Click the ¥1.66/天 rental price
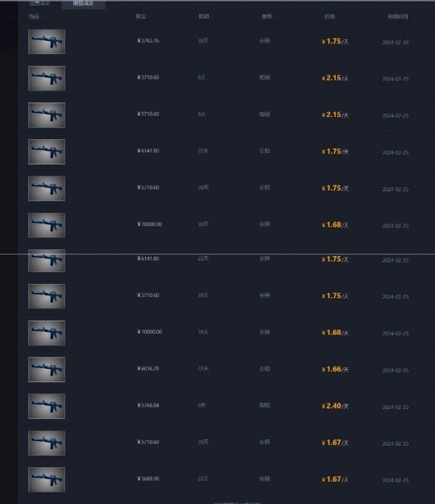Viewport: 435px width, 504px height. pyautogui.click(x=336, y=370)
